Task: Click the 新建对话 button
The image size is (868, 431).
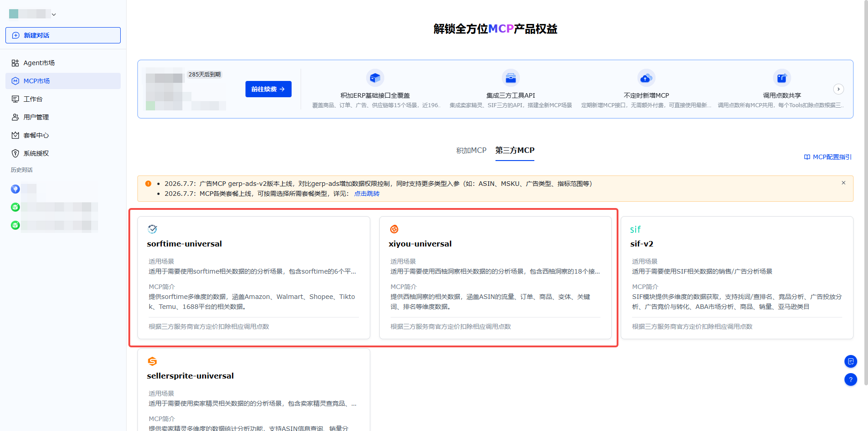Action: (x=63, y=35)
